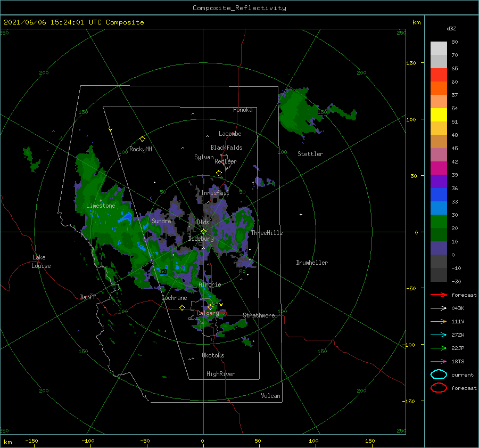Select the indigo 10 dBZ color swatch

[439, 248]
